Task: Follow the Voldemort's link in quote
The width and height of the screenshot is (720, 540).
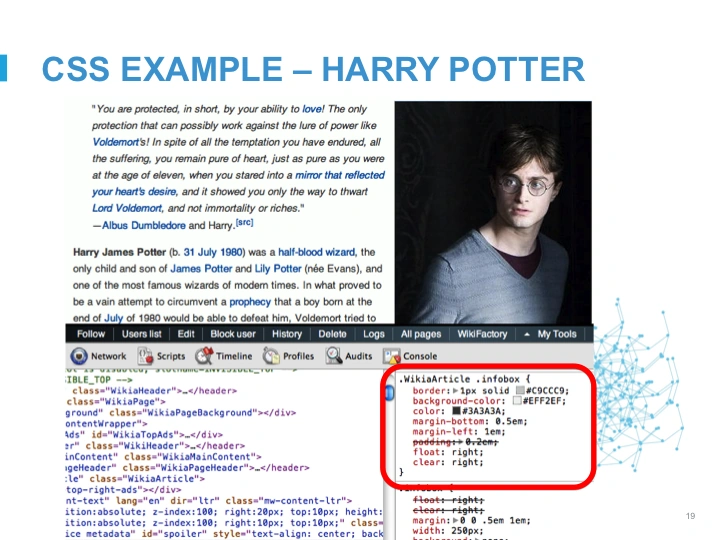Action: (x=120, y=142)
